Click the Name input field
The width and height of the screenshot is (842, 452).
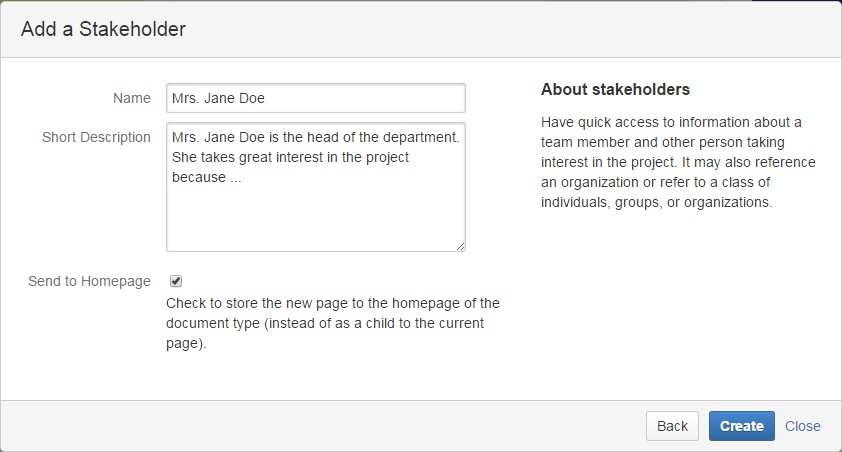[x=315, y=98]
